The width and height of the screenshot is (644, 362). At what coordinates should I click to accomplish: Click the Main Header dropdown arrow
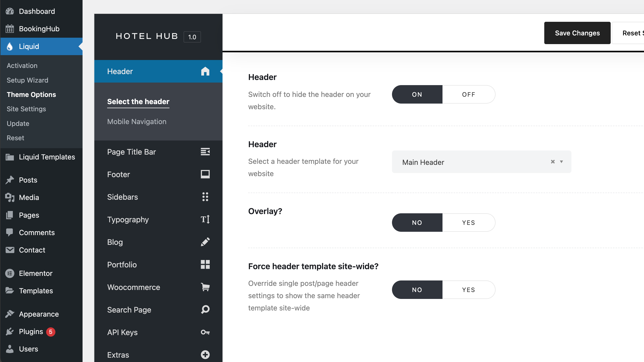pyautogui.click(x=561, y=162)
